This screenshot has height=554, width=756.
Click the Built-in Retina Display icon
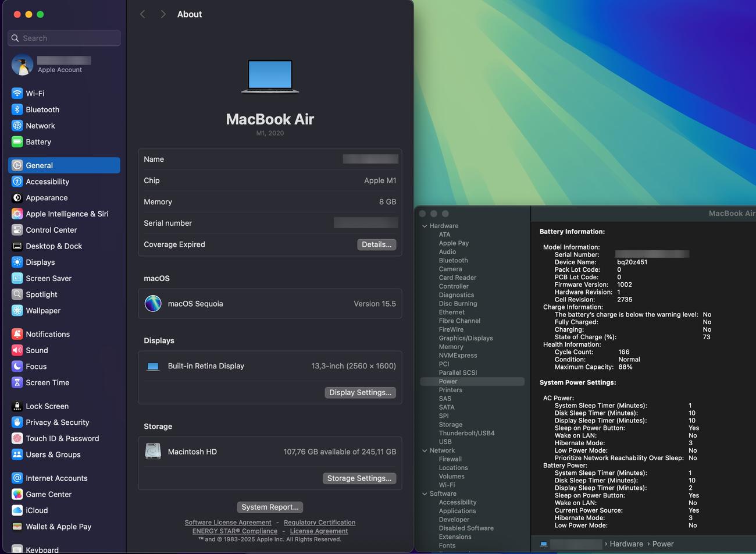(x=153, y=366)
